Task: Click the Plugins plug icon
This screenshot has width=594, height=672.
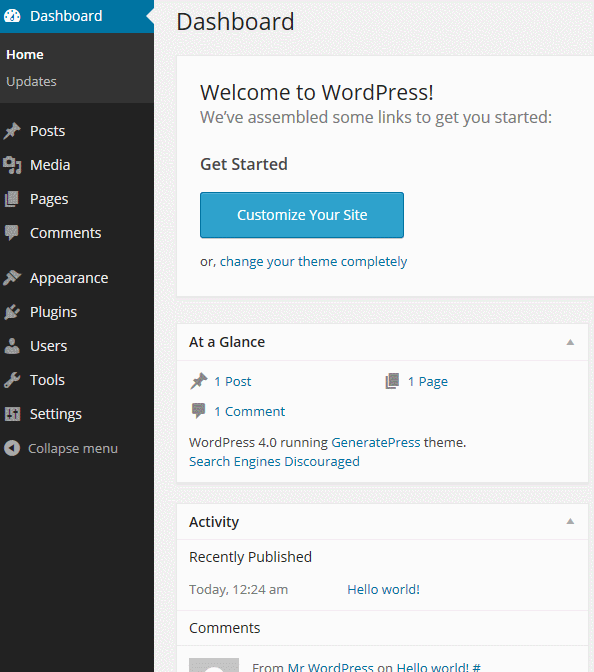Action: tap(12, 312)
